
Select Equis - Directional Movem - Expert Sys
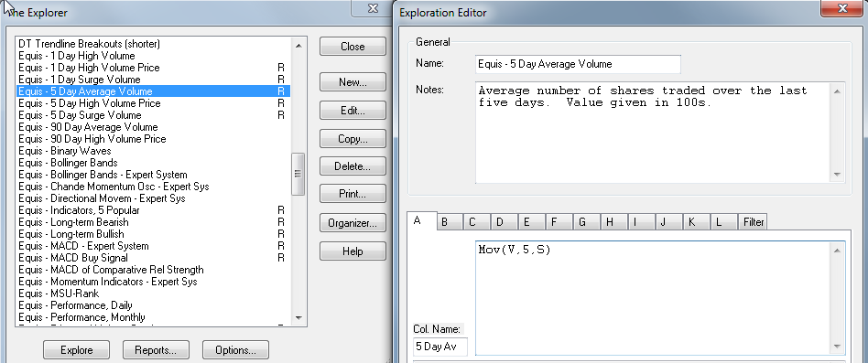pyautogui.click(x=153, y=198)
